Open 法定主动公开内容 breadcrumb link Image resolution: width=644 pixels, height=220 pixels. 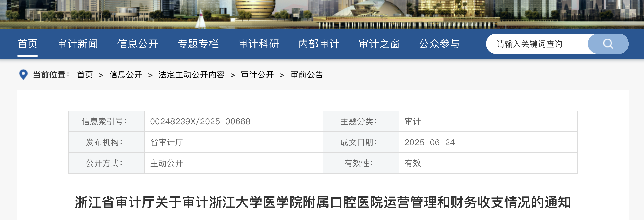(192, 75)
